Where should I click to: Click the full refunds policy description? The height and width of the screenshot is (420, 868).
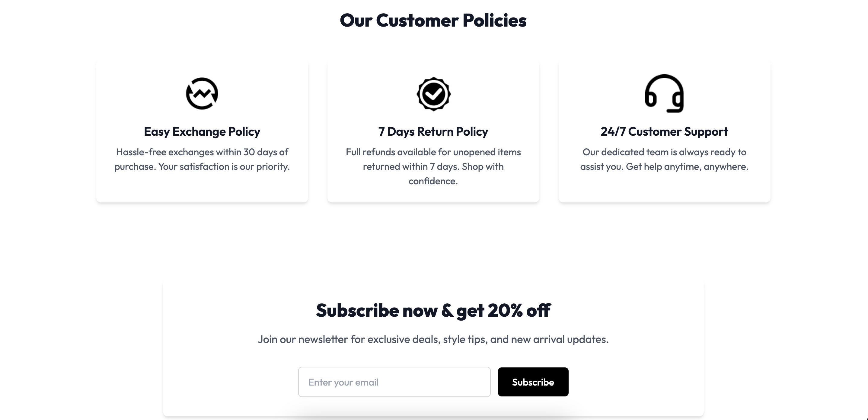tap(433, 166)
